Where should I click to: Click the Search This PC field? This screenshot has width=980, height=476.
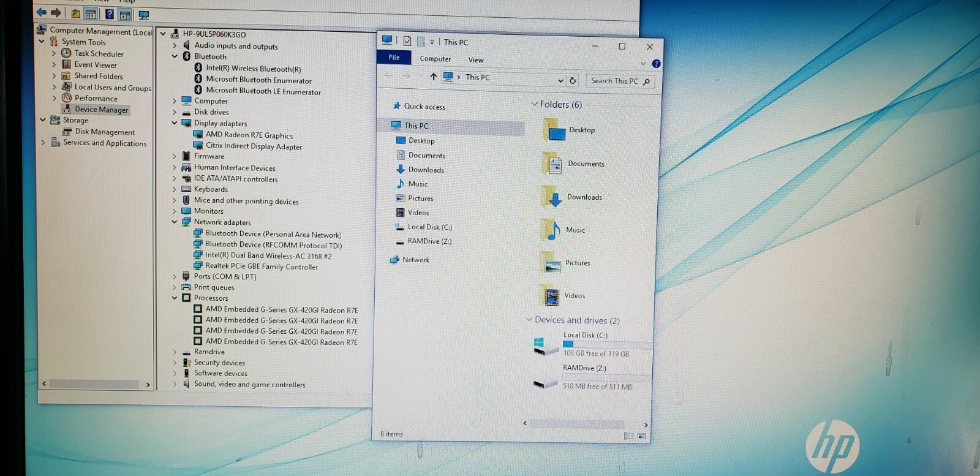pos(620,81)
